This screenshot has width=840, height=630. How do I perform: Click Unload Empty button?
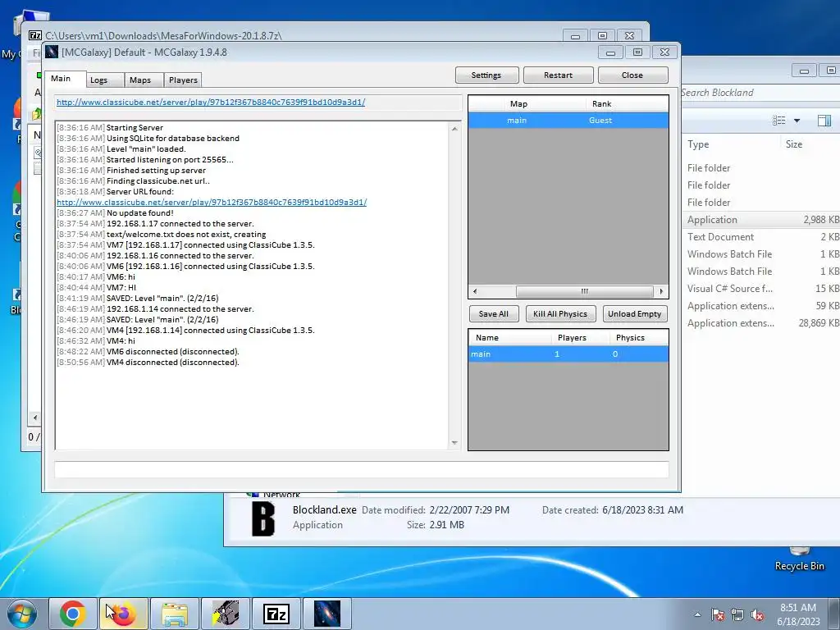(635, 314)
